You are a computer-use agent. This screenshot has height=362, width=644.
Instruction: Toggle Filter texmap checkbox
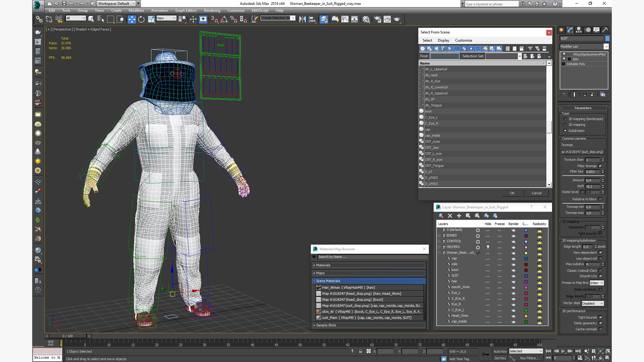(x=600, y=166)
